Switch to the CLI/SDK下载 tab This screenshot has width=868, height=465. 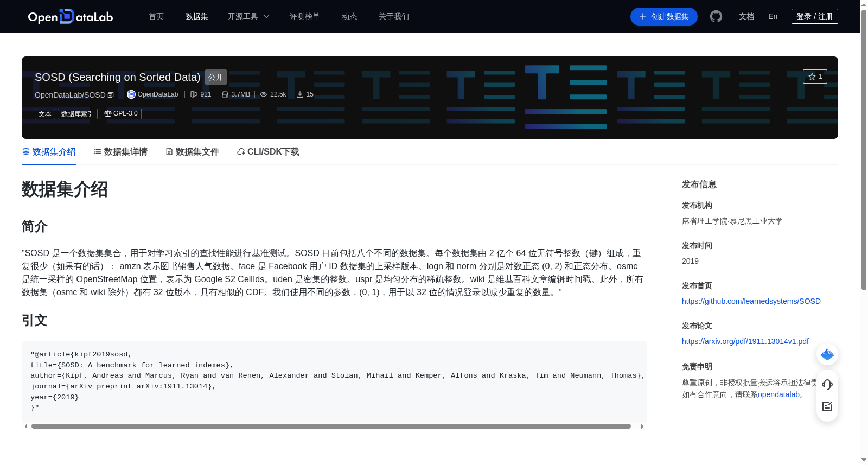[x=268, y=152]
